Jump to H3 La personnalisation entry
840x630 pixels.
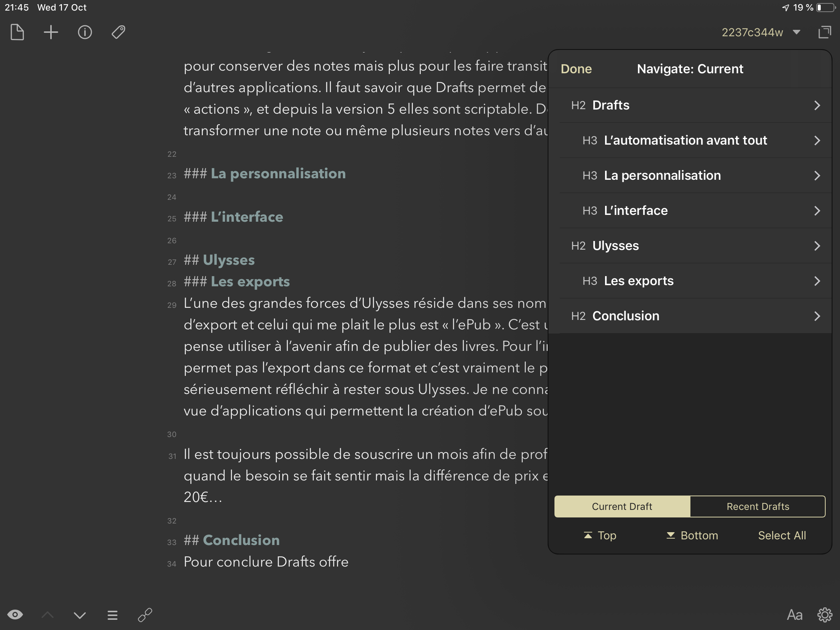[662, 176]
